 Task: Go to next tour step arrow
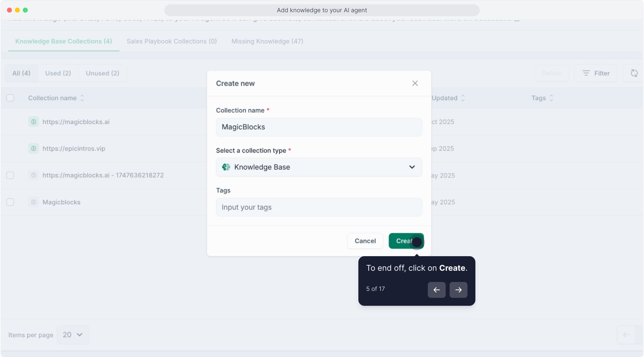[x=458, y=290]
